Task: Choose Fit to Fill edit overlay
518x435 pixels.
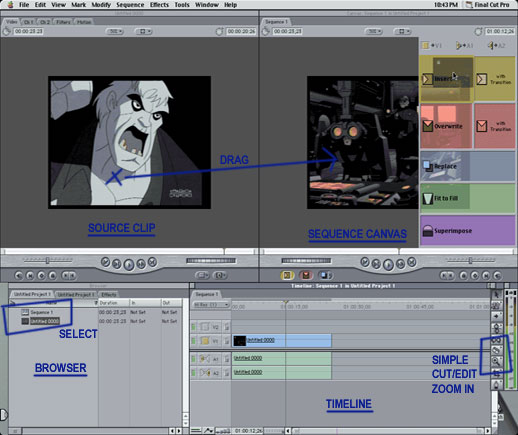Action: point(468,198)
